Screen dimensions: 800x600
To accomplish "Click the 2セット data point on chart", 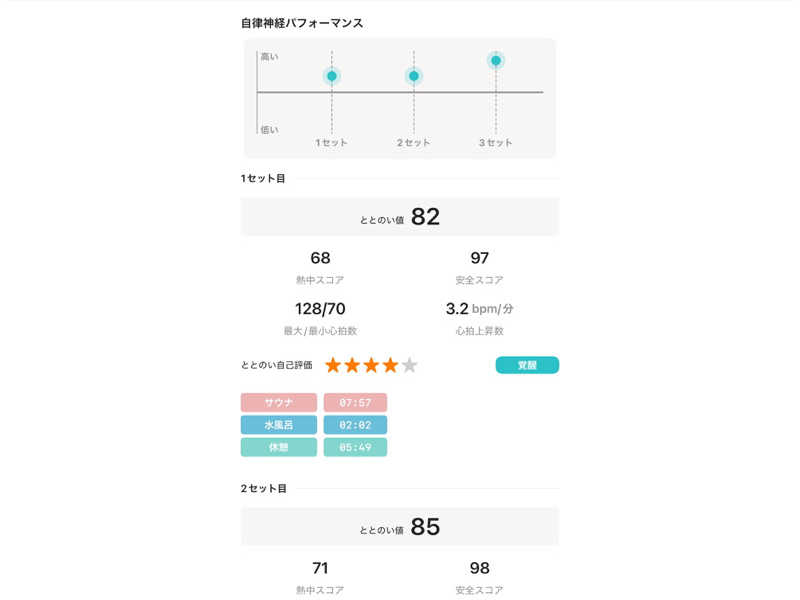I will 414,76.
